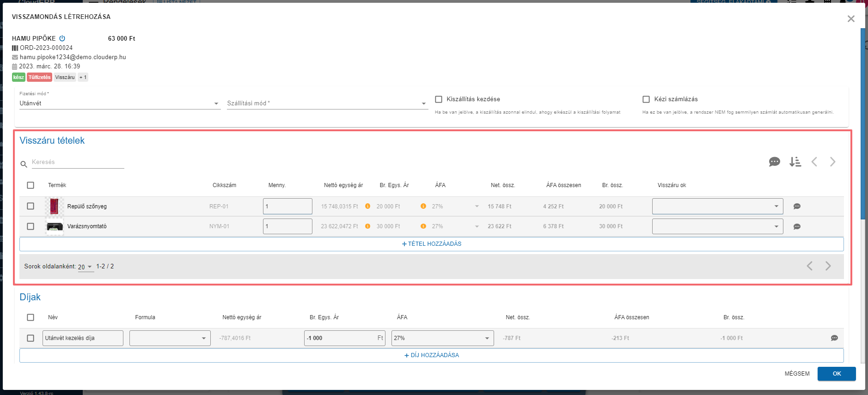868x395 pixels.
Task: Click info icon beside 30 000 Ft gross price
Action: 423,226
